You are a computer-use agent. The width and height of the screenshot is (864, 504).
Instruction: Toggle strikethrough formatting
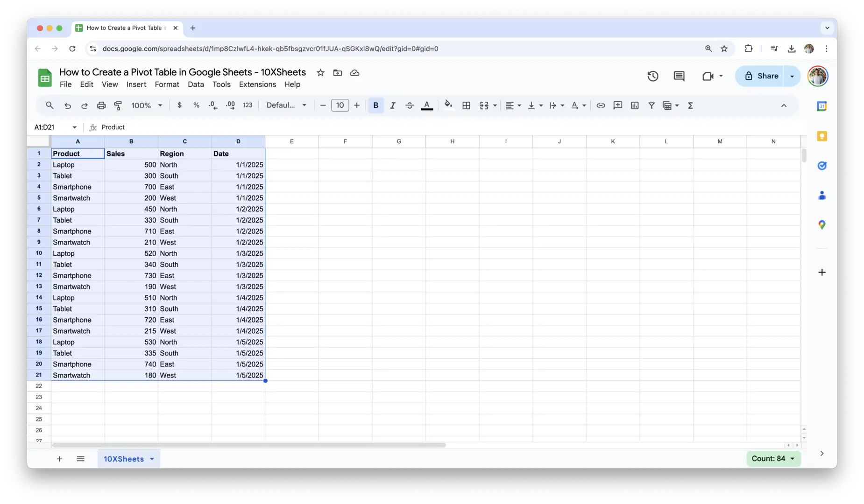[409, 105]
